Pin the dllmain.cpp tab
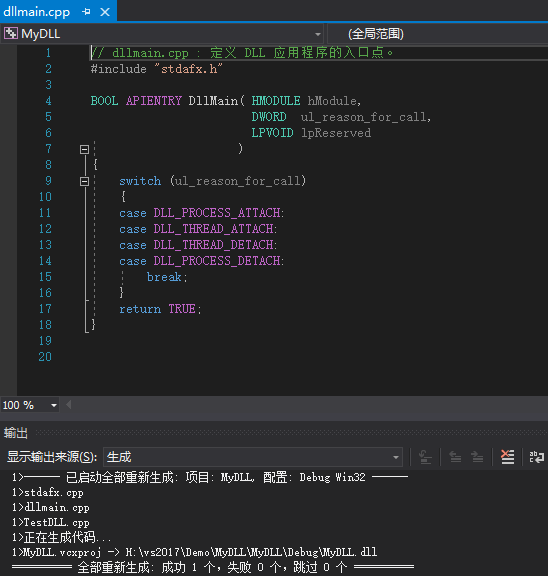Screen dimensions: 548x576 click(x=86, y=12)
